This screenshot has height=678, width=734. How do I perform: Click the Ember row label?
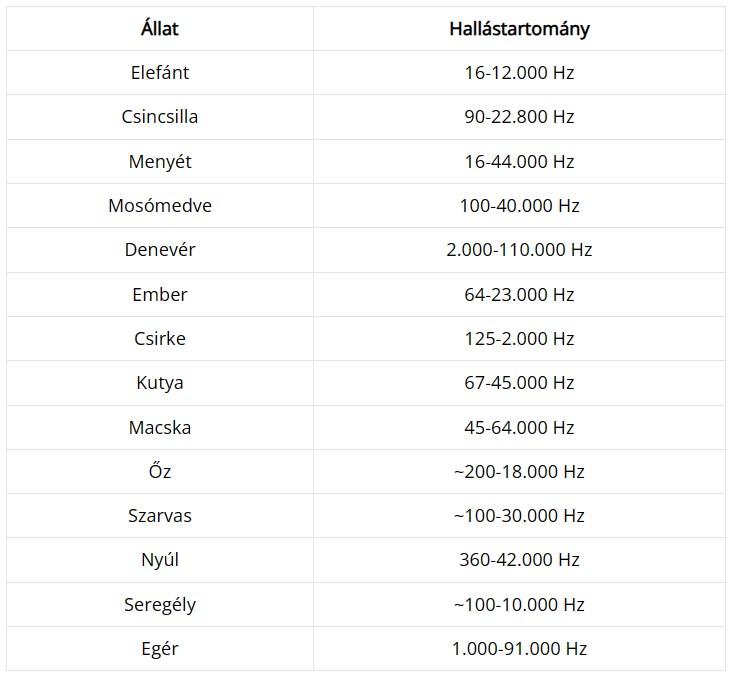pos(160,295)
